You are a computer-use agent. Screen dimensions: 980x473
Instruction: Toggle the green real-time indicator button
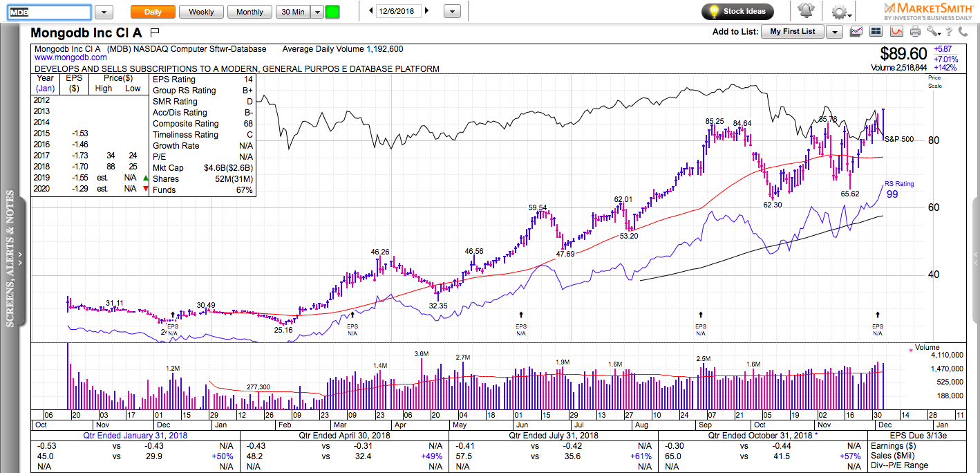(332, 12)
